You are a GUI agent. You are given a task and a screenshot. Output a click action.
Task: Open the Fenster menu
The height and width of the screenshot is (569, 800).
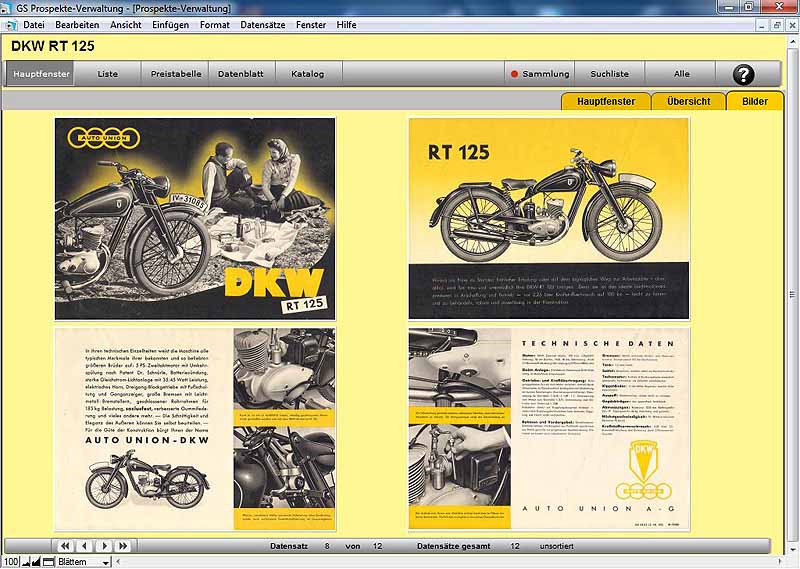[311, 25]
